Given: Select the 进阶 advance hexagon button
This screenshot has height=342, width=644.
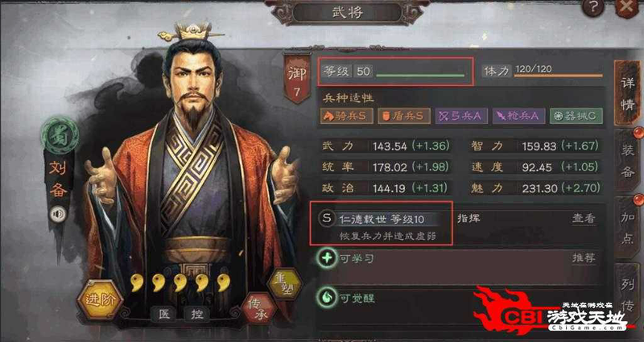Looking at the screenshot, I should [x=100, y=300].
